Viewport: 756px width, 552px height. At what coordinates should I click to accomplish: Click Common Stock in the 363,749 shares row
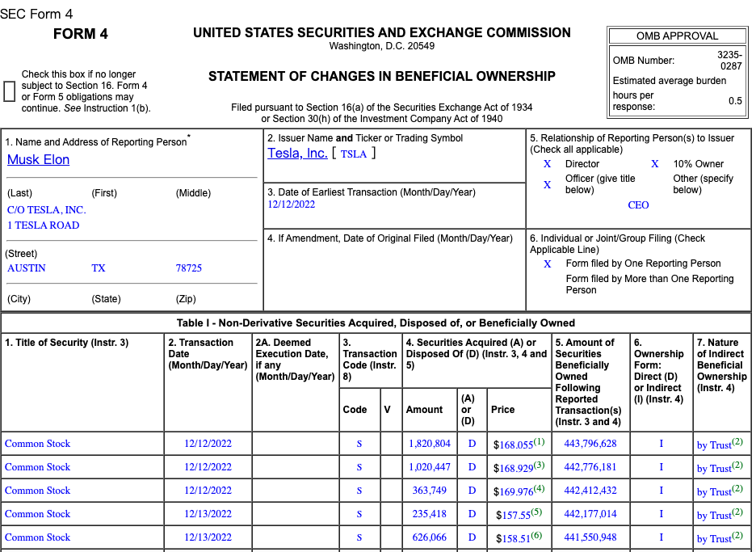38,491
